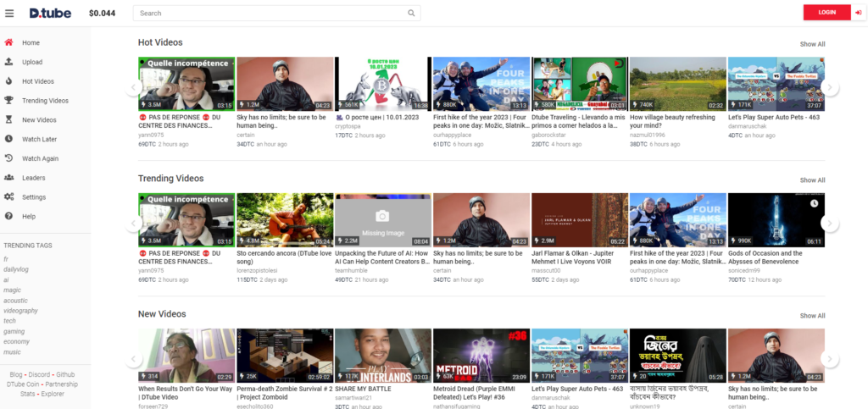
Task: Click the Settings gears icon
Action: click(x=8, y=197)
